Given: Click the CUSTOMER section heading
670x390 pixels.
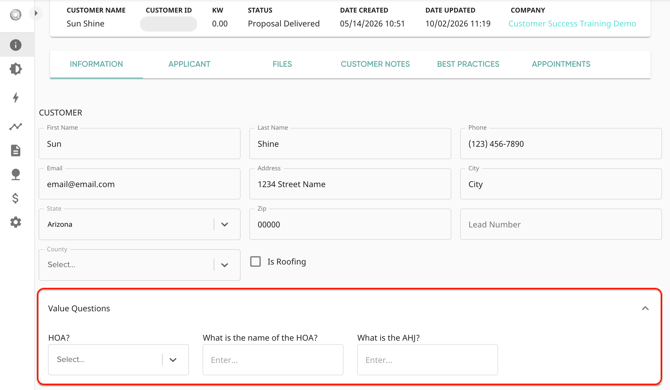Looking at the screenshot, I should click(61, 113).
